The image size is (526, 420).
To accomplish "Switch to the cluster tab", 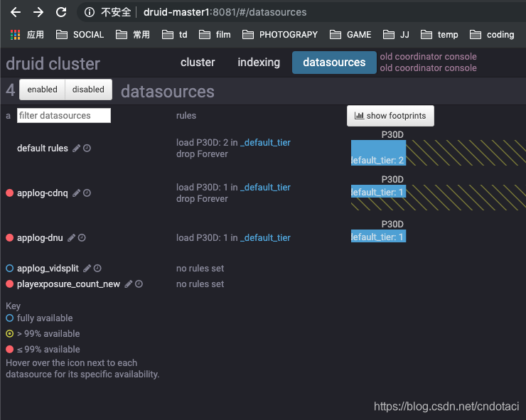I will (x=198, y=63).
